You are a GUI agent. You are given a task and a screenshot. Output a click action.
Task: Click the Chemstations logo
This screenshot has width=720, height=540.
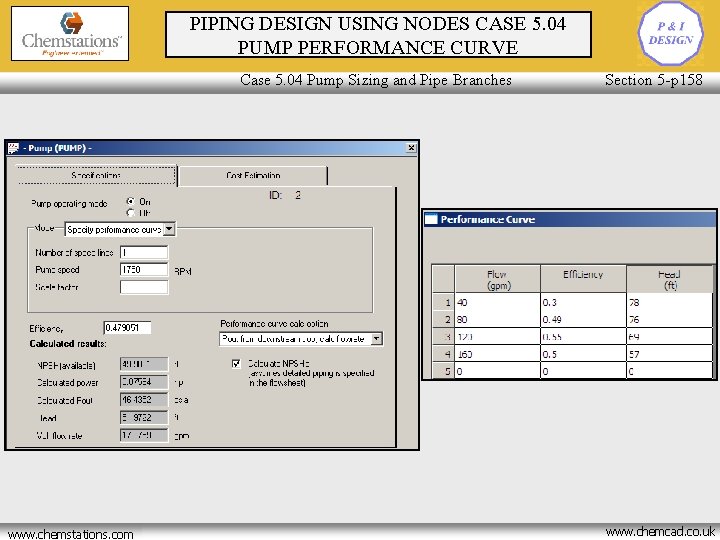[x=70, y=34]
